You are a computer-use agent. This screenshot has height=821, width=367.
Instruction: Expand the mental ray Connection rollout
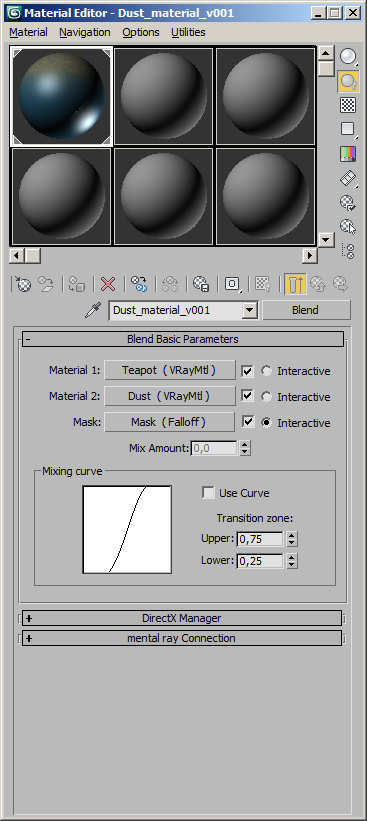point(182,638)
